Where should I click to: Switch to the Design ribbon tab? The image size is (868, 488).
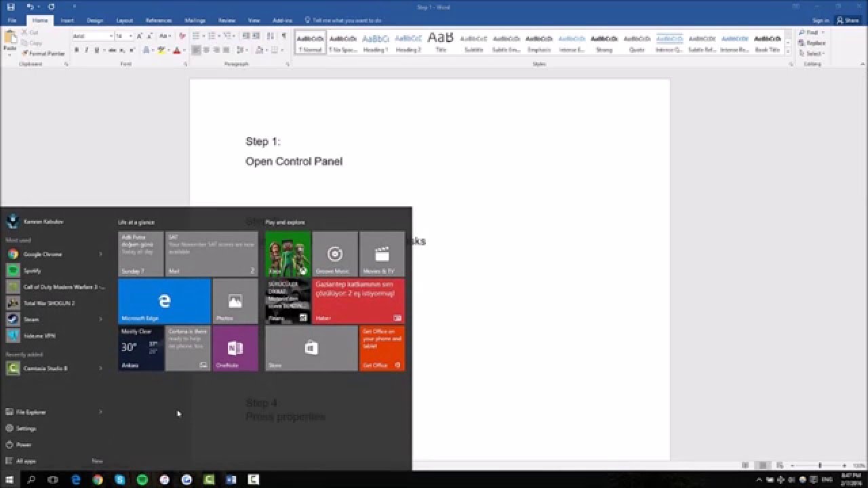[95, 20]
